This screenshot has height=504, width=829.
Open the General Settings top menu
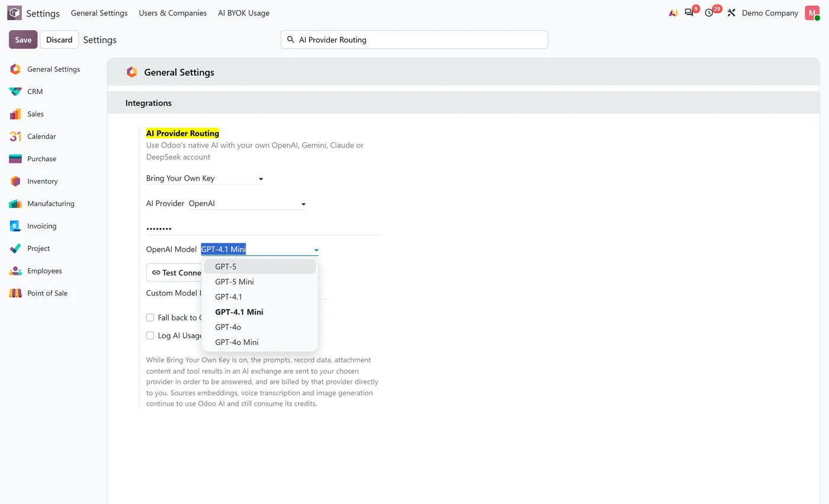coord(99,13)
